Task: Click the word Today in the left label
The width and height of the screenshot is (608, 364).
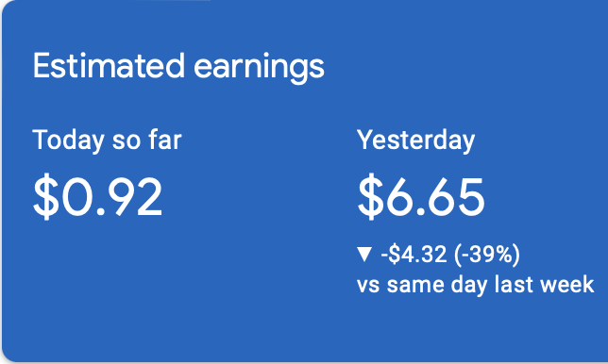Action: 69,141
